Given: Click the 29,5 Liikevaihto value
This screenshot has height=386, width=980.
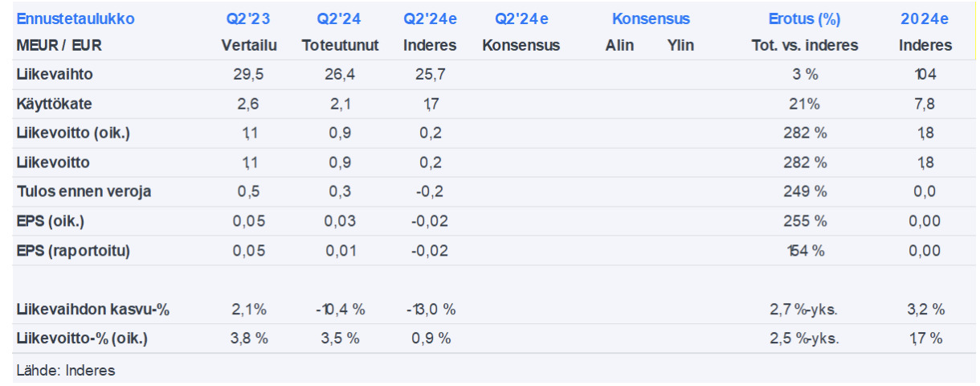Looking at the screenshot, I should pos(248,75).
